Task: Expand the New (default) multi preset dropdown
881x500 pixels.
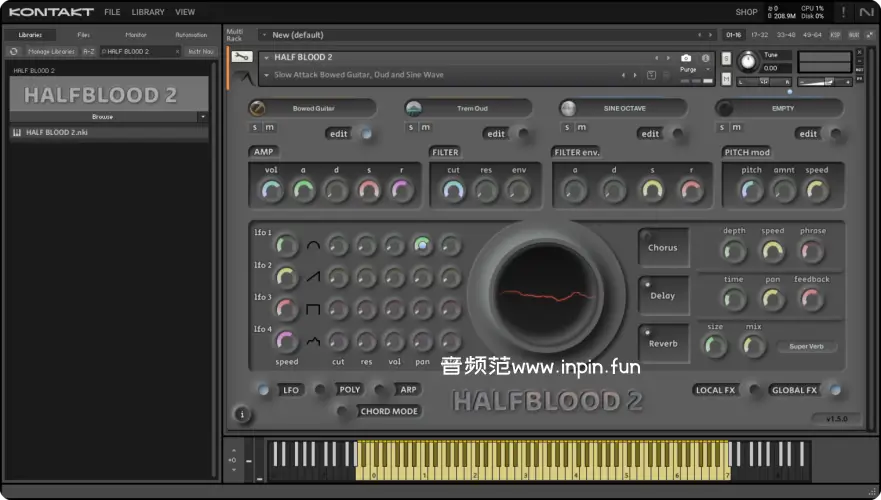Action: [264, 35]
